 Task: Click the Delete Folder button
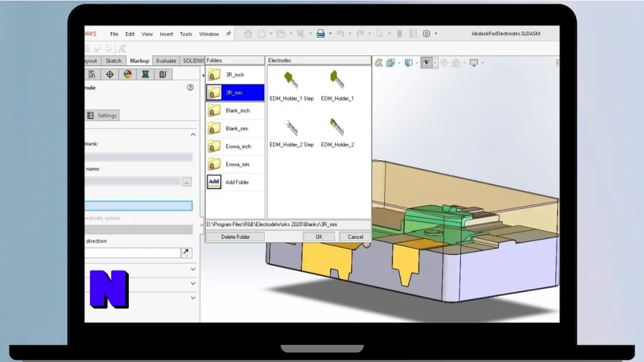(x=235, y=237)
